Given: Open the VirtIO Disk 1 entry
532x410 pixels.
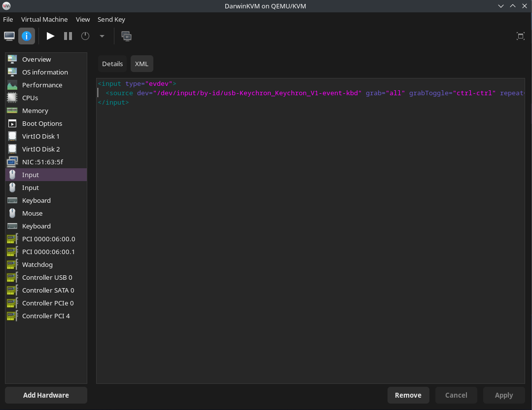Looking at the screenshot, I should click(x=40, y=136).
